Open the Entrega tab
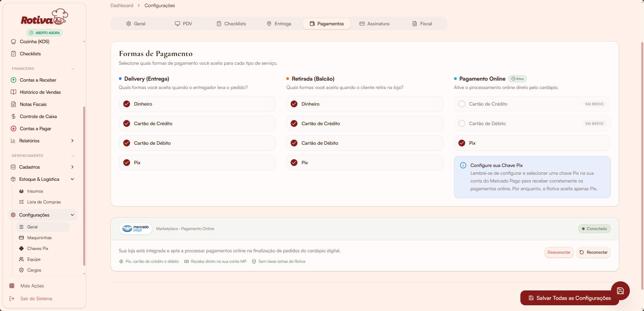 point(279,24)
